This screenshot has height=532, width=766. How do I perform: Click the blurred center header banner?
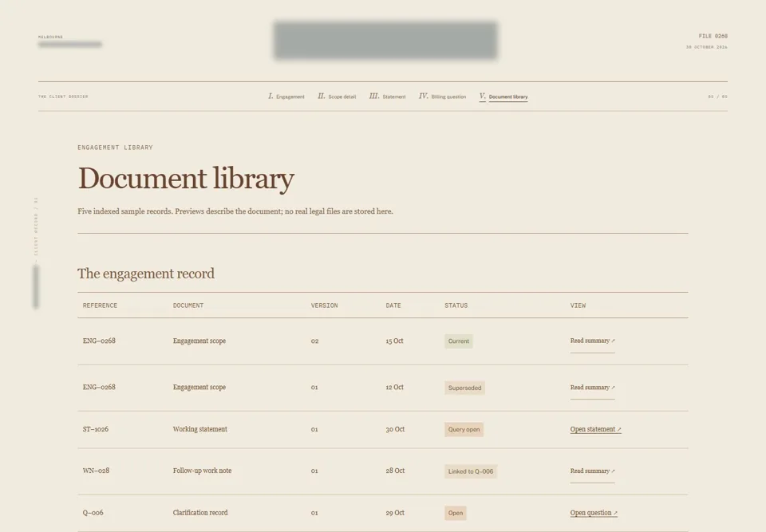point(385,40)
